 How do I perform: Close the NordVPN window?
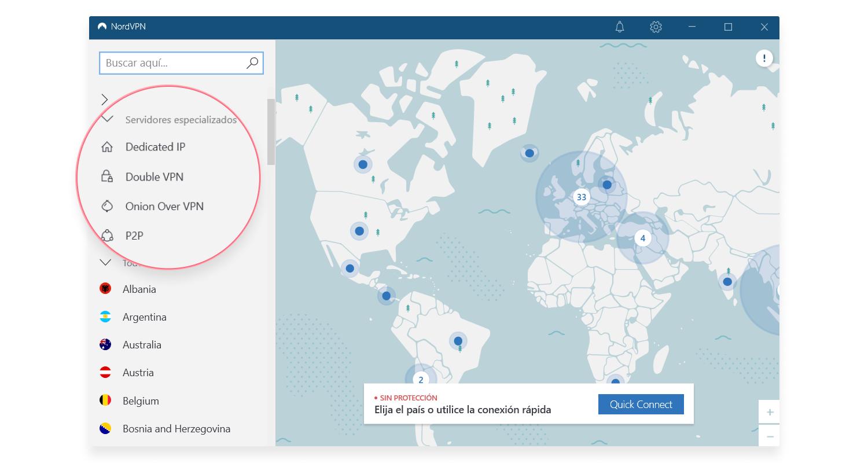click(764, 27)
